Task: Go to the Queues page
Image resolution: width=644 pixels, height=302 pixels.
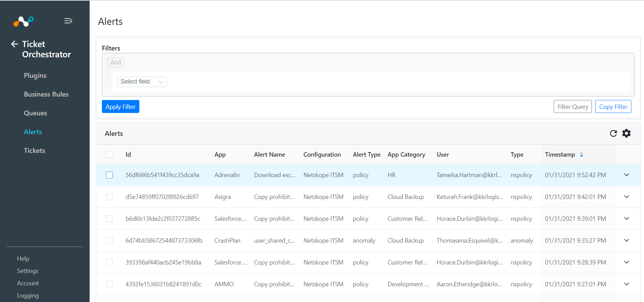Action: pyautogui.click(x=35, y=113)
